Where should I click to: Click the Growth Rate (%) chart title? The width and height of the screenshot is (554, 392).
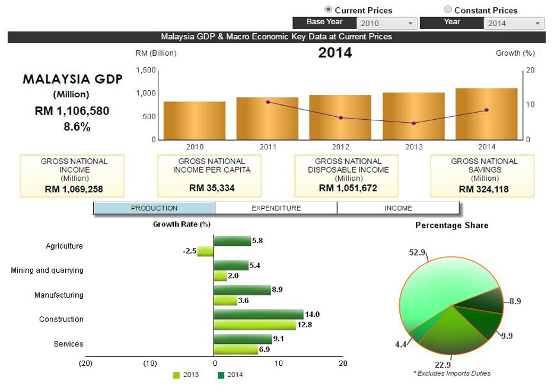pyautogui.click(x=182, y=224)
